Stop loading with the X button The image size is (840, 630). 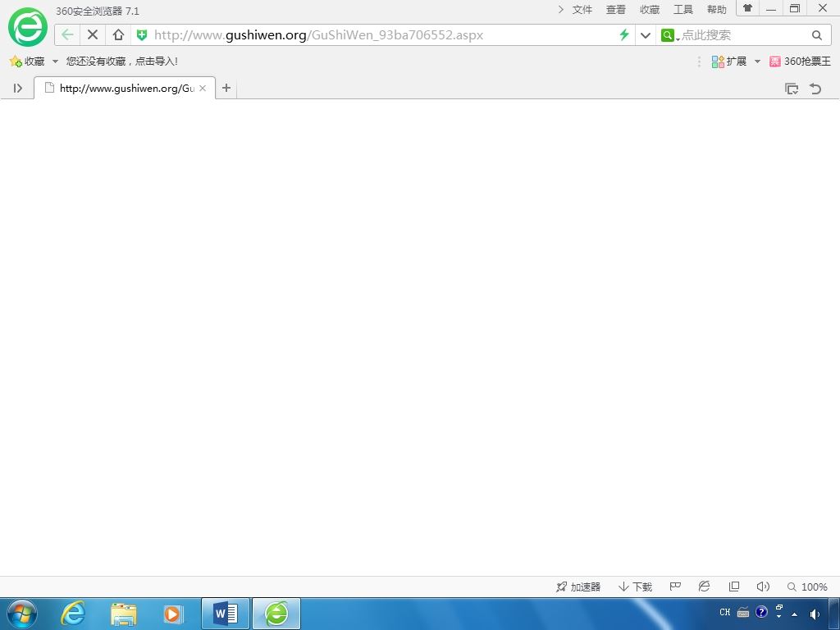point(93,35)
